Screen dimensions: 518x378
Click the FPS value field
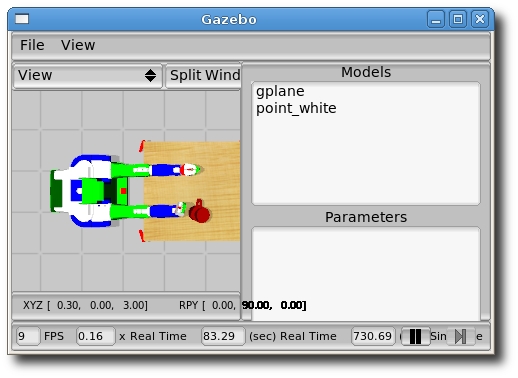[28, 336]
